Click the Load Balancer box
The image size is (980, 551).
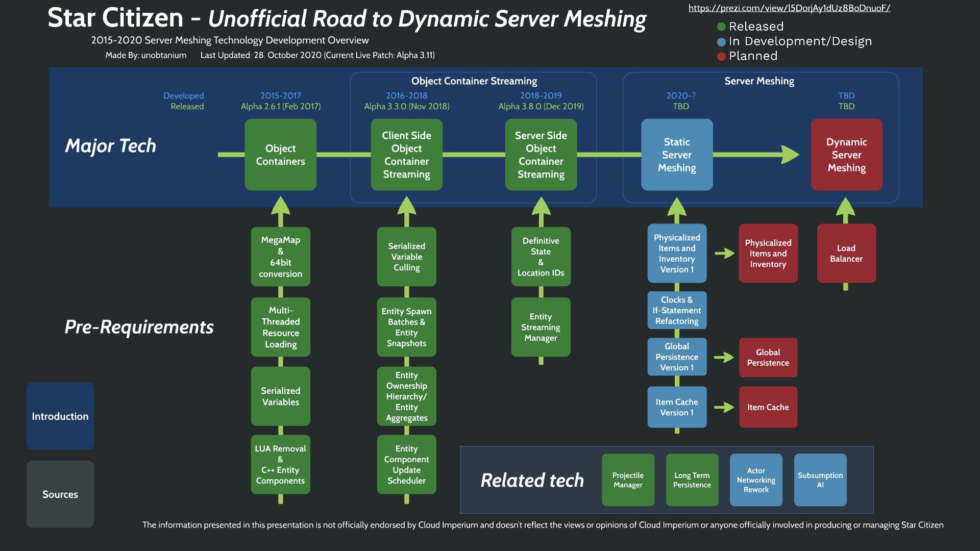click(x=846, y=254)
